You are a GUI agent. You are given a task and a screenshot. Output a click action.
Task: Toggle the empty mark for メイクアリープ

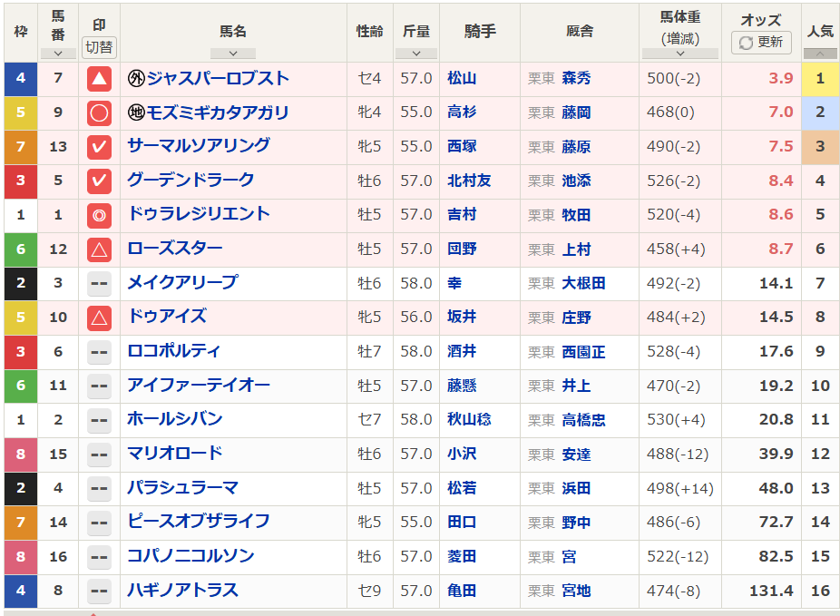[99, 283]
